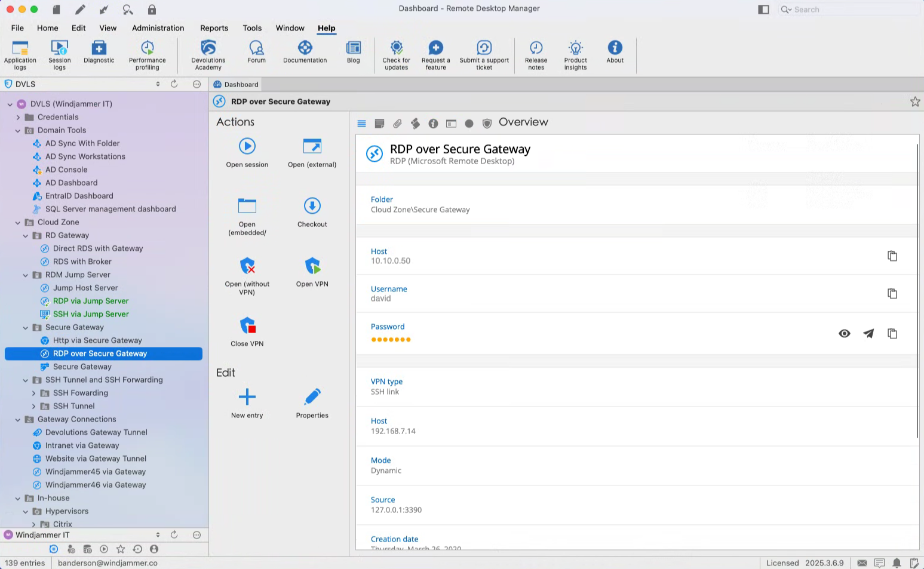924x569 pixels.
Task: Expand the SSH Tunnel folder
Action: (33, 407)
